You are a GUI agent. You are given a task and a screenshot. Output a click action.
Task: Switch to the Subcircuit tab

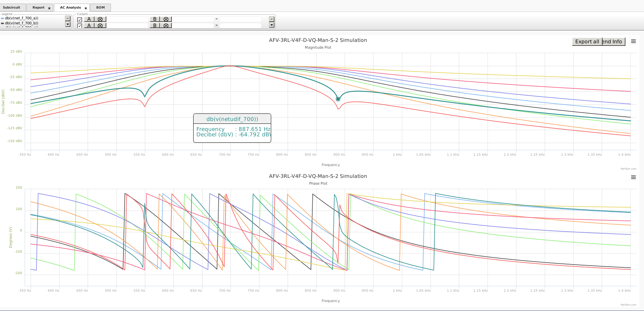tap(13, 8)
